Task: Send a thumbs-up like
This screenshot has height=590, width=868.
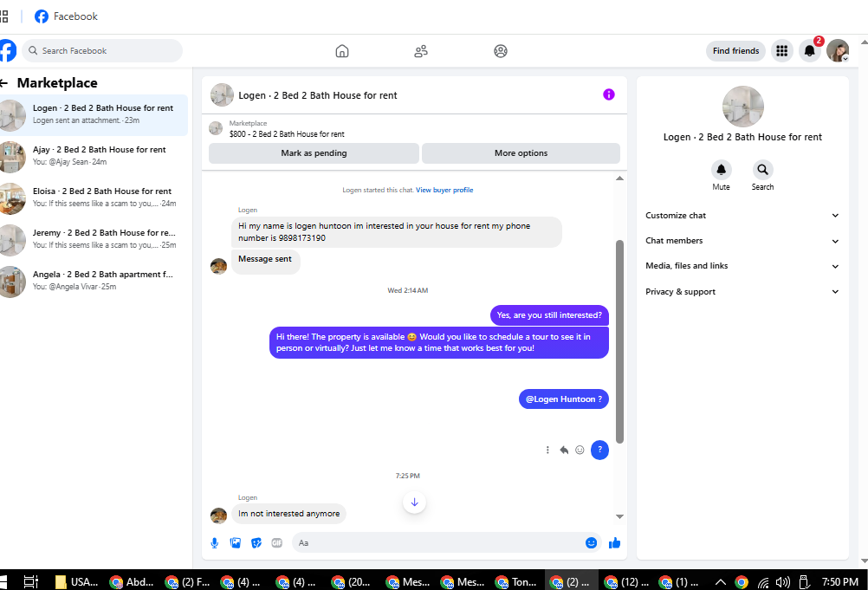Action: (614, 543)
